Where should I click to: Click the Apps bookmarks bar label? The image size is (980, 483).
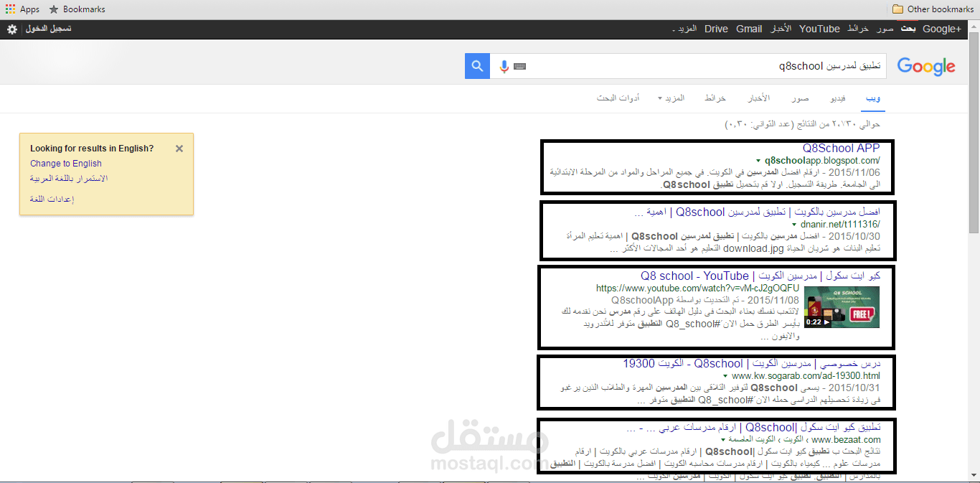click(29, 9)
